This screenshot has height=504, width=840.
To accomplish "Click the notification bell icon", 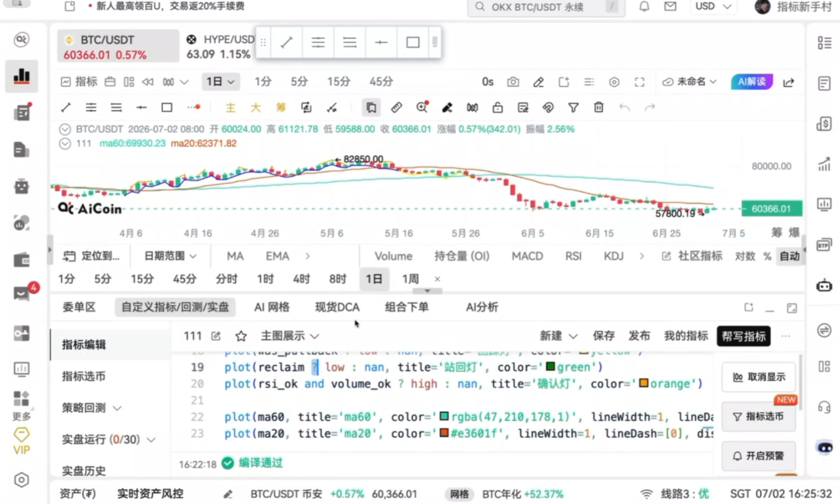I will point(644,7).
